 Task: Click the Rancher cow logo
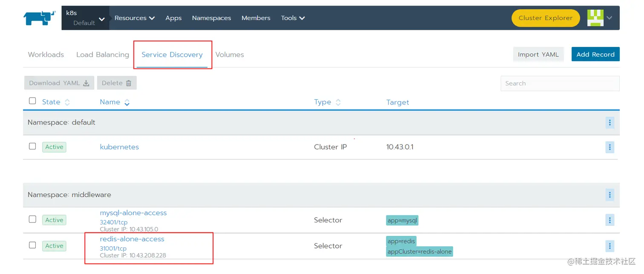pyautogui.click(x=40, y=18)
